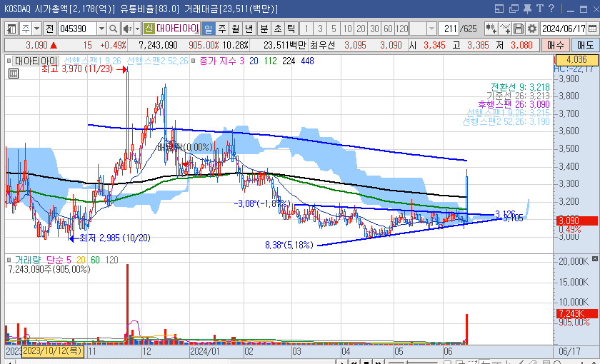600x364 pixels.
Task: Toggle the price indicator square marker before 대아티아이
Action: click(9, 61)
